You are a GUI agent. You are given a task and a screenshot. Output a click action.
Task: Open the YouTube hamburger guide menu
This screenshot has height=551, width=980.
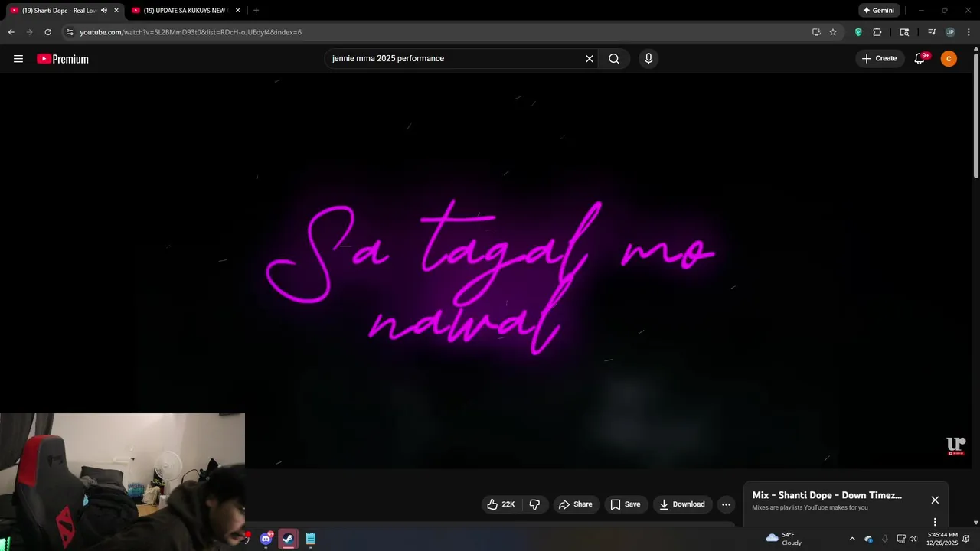(x=18, y=59)
